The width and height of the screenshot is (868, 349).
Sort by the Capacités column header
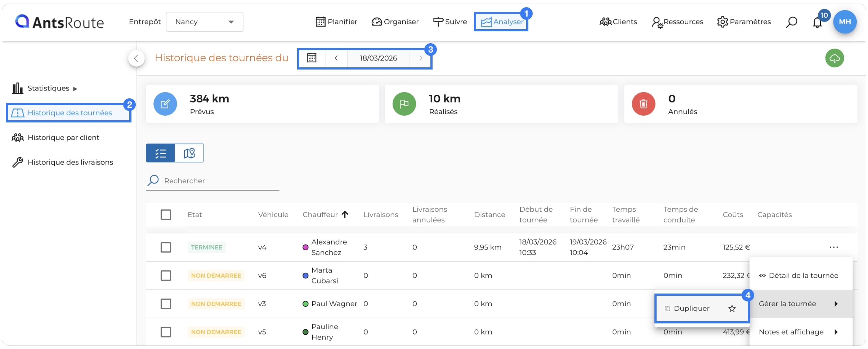point(774,215)
